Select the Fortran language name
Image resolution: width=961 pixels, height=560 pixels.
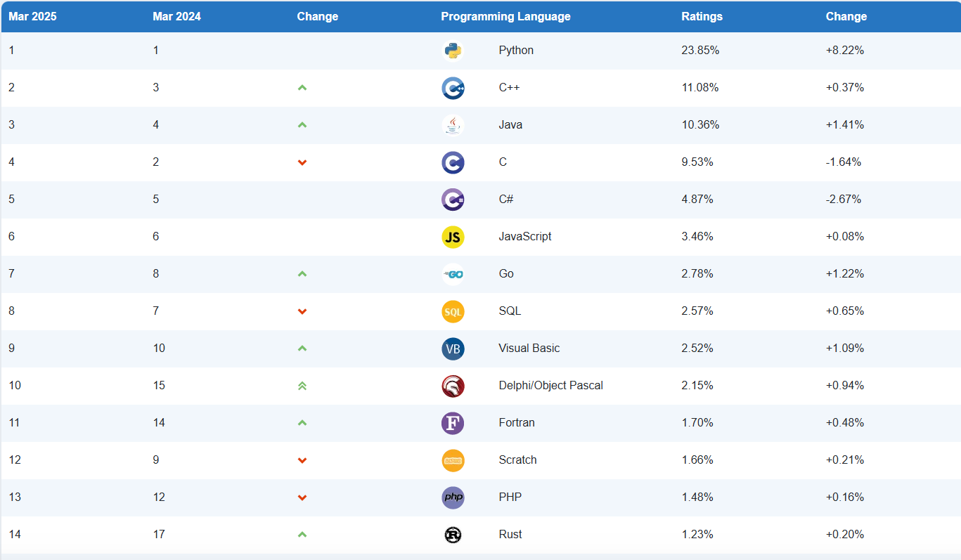pyautogui.click(x=517, y=423)
